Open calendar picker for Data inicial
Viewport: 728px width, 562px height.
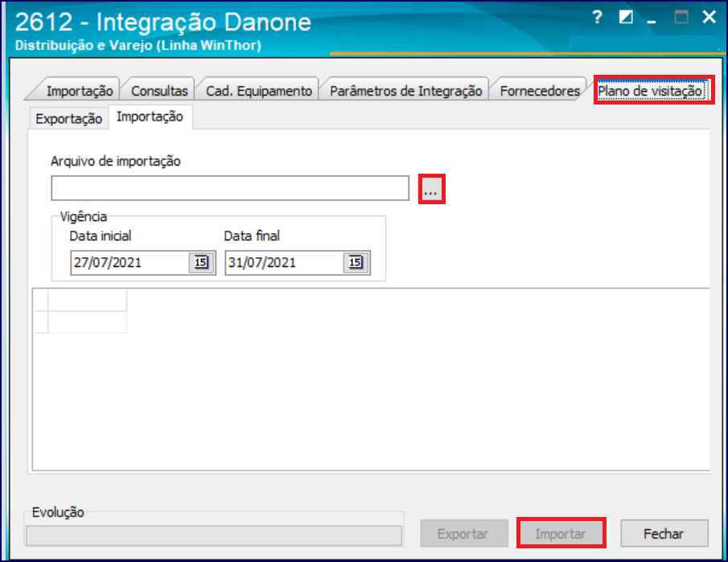click(x=201, y=263)
